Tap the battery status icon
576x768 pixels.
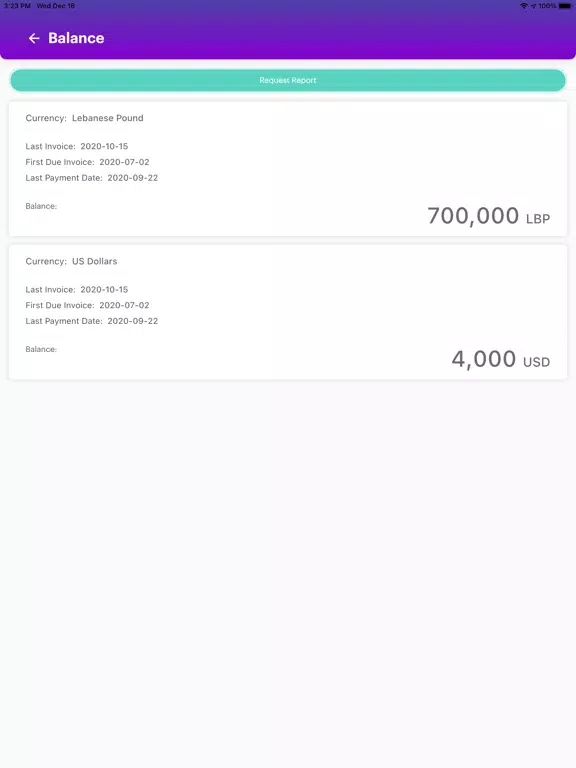tap(565, 6)
